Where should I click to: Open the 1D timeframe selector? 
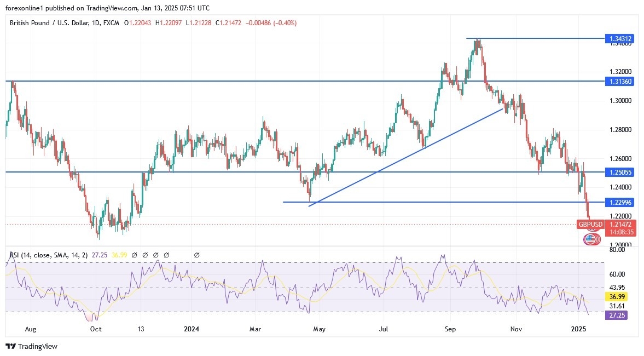click(x=95, y=23)
